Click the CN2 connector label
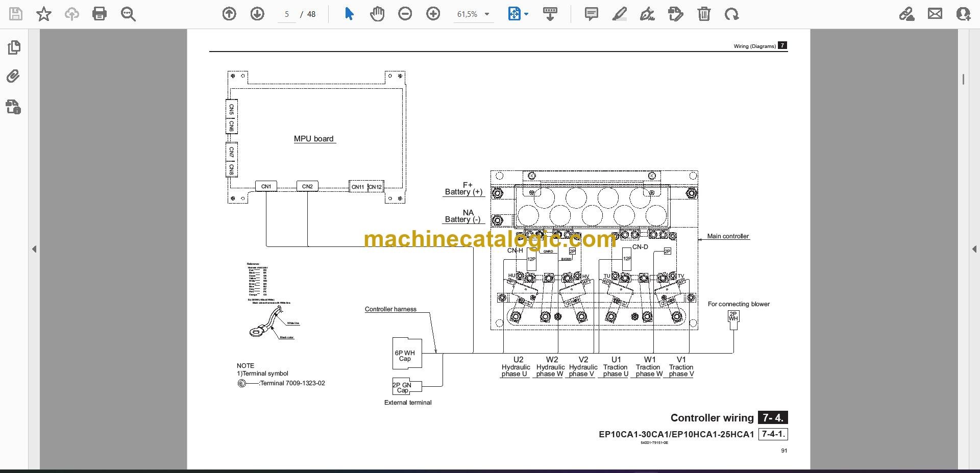 click(x=307, y=187)
